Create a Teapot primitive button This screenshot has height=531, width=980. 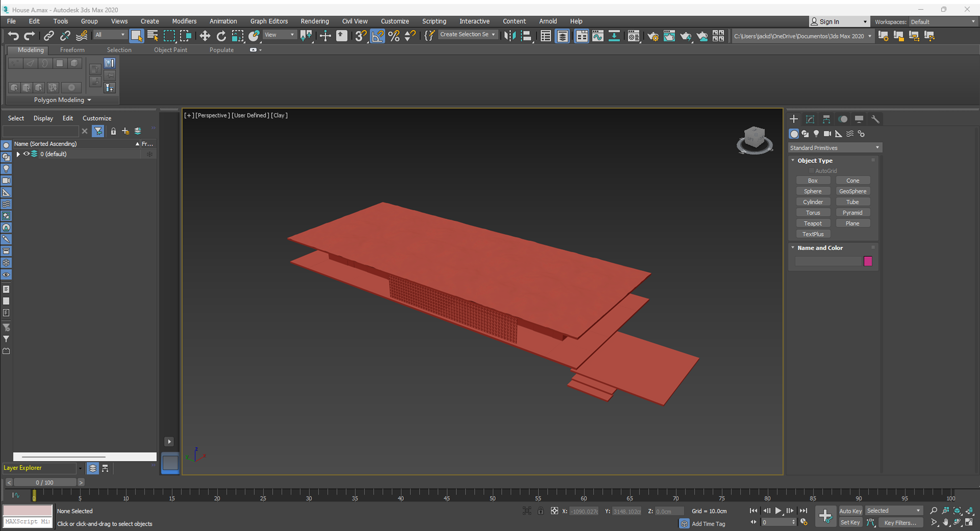click(x=813, y=223)
